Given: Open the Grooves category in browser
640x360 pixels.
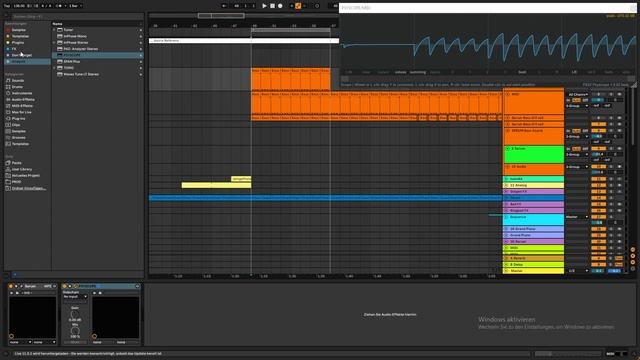Looking at the screenshot, I should tap(19, 138).
